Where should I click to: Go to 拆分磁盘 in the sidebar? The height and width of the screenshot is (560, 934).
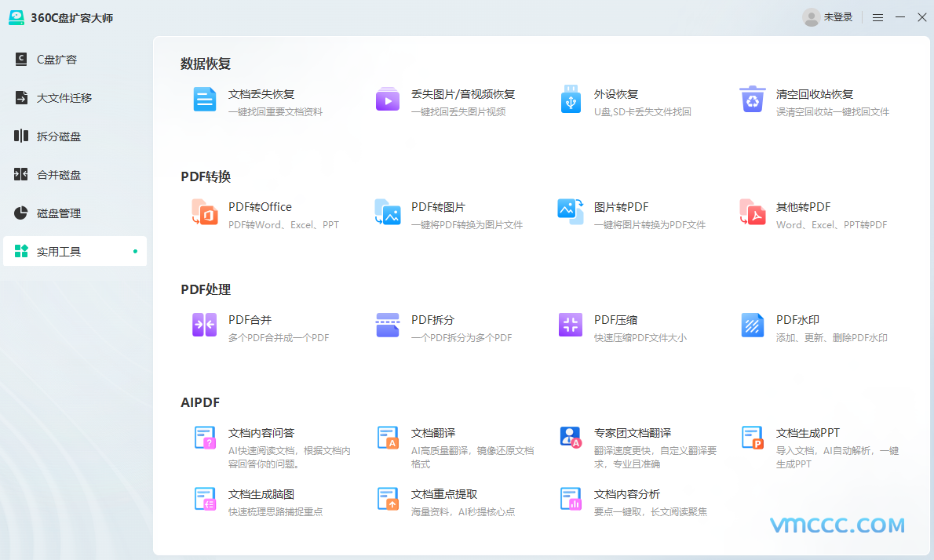coord(58,136)
